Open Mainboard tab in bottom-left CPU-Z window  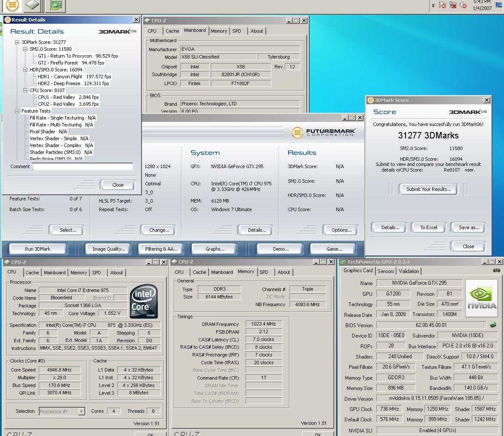55,273
